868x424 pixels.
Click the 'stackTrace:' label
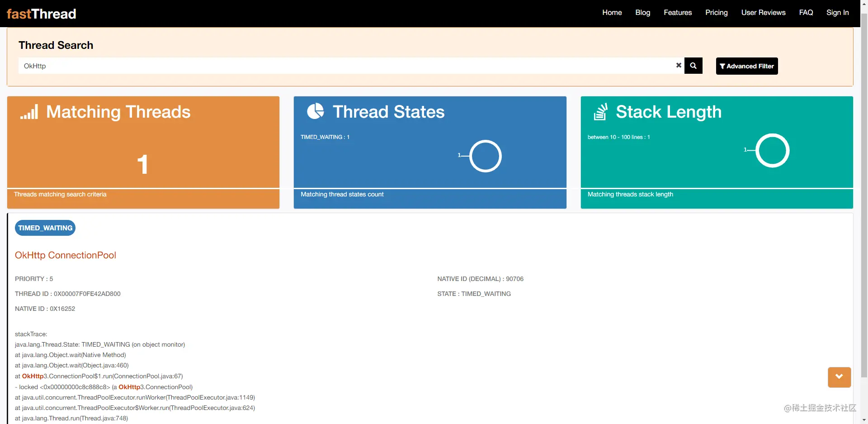pyautogui.click(x=31, y=334)
